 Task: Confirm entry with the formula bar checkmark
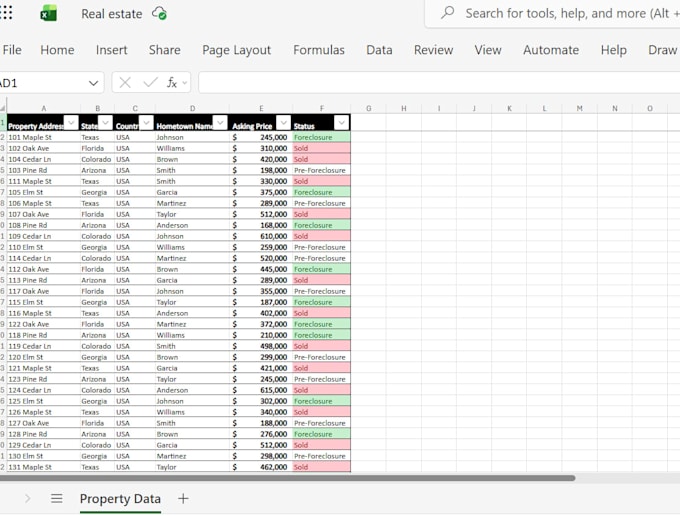point(150,82)
